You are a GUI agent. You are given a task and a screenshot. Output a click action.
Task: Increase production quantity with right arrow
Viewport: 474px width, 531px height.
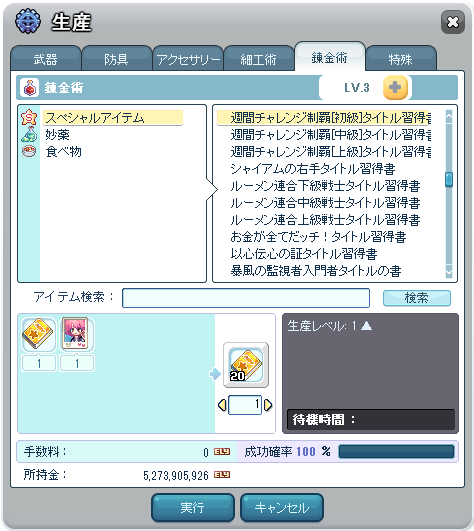point(268,405)
